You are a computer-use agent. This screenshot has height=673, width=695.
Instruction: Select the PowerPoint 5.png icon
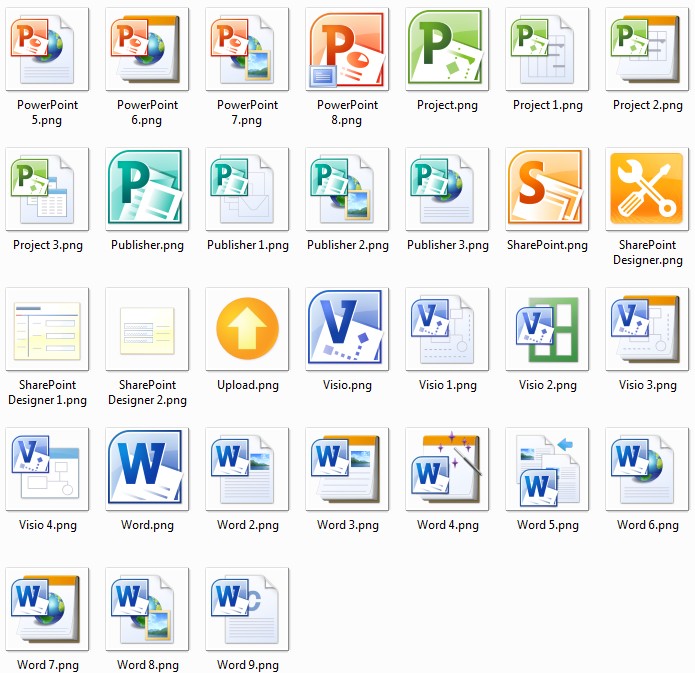tap(47, 49)
